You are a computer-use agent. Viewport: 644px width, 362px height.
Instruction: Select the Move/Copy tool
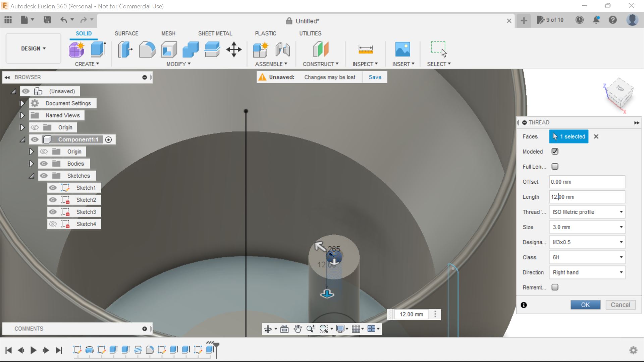(234, 50)
